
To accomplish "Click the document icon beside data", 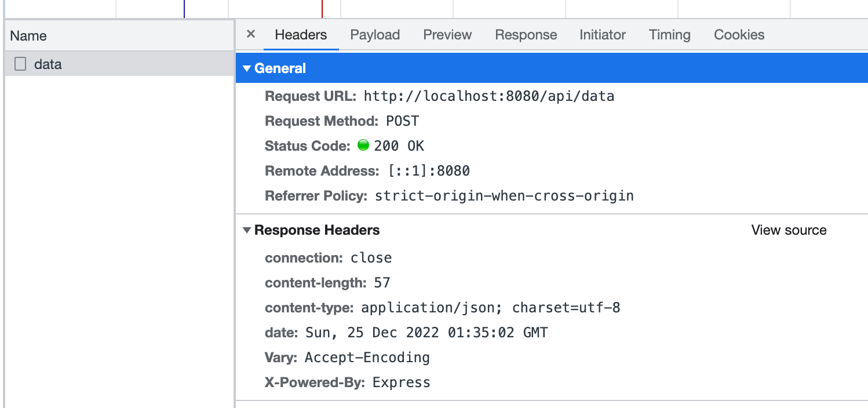I will [x=20, y=64].
